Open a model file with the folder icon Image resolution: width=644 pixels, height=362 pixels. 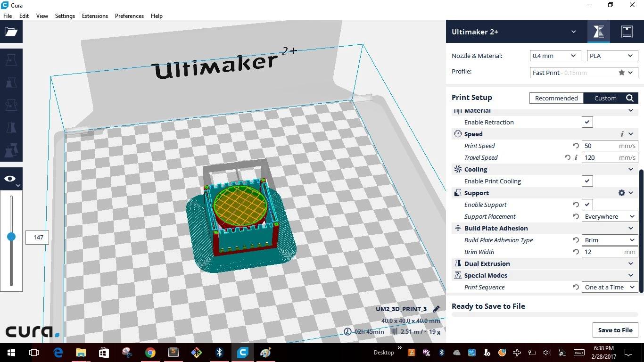pyautogui.click(x=11, y=32)
